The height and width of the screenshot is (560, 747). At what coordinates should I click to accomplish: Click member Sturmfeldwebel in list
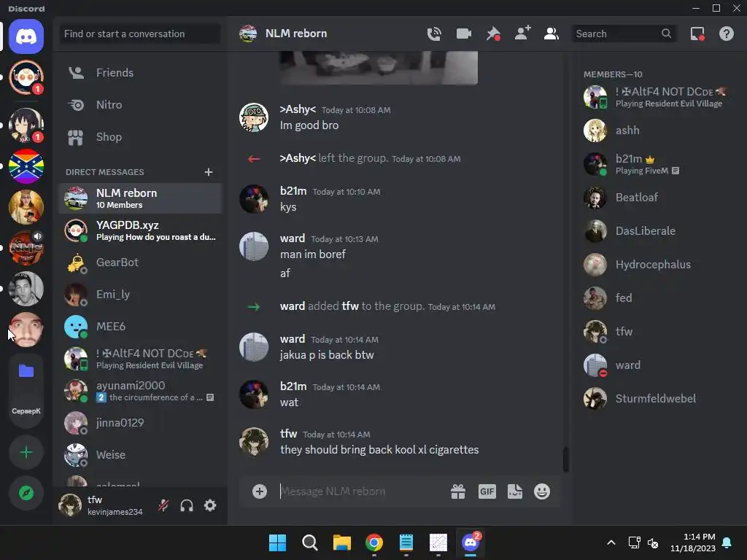pos(659,399)
